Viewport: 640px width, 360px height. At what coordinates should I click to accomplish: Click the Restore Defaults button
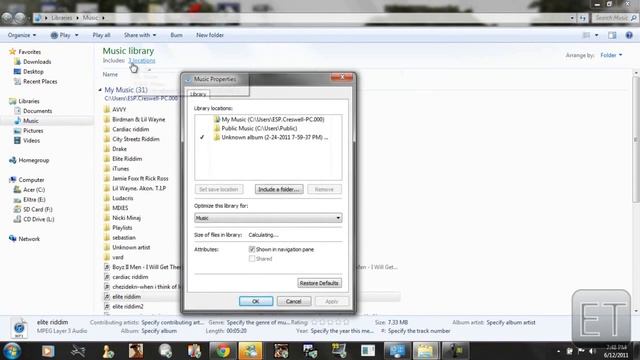(x=319, y=283)
